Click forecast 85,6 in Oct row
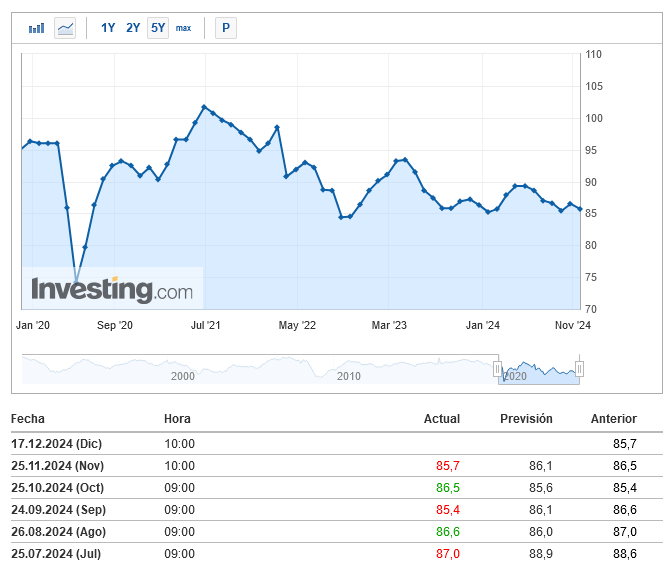670x570 pixels. point(541,488)
